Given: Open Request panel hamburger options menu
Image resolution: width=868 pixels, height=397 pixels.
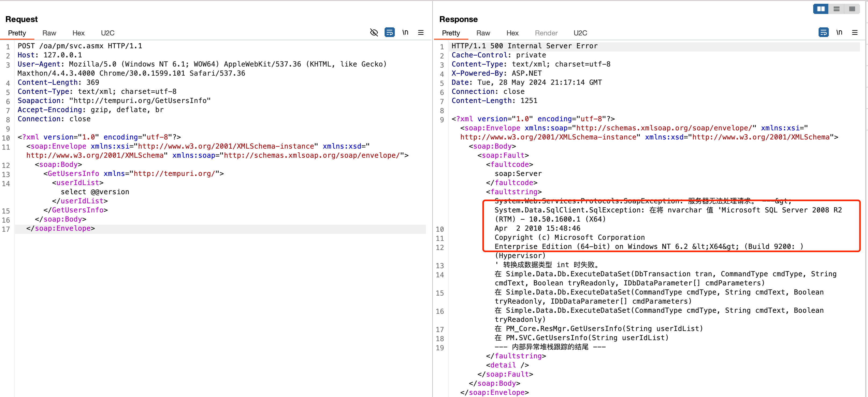Looking at the screenshot, I should [x=421, y=33].
